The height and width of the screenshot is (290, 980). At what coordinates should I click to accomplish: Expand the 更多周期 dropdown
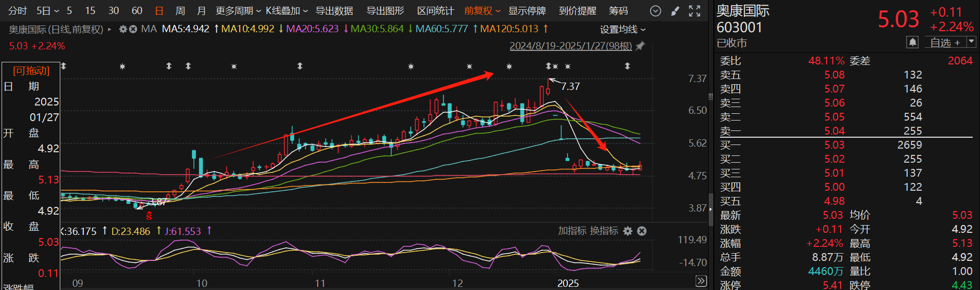[x=238, y=11]
